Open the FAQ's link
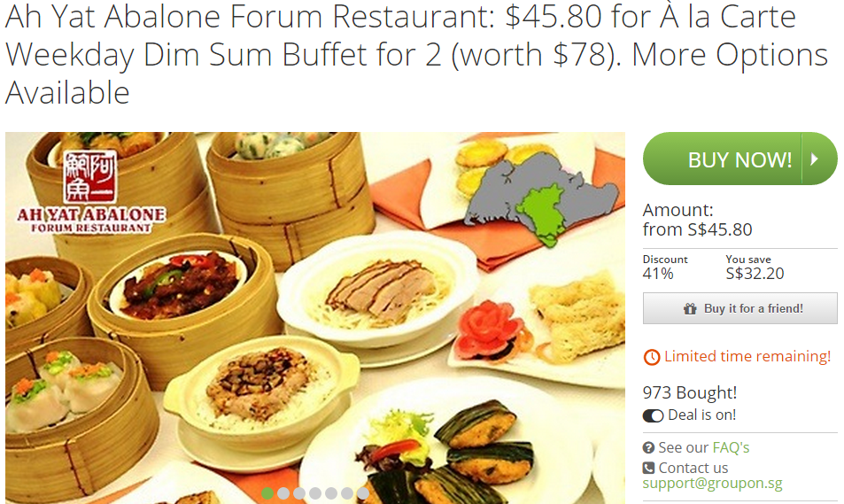Screen dimensions: 844x504 click(x=731, y=447)
